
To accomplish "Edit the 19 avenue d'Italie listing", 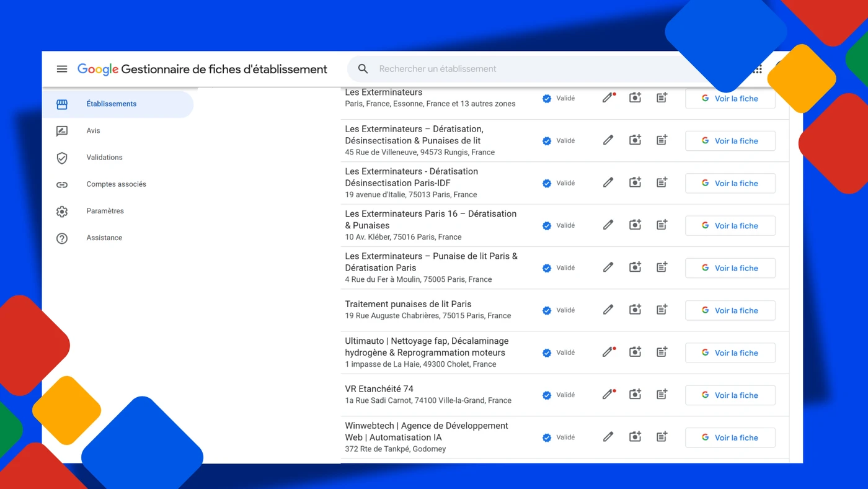I will click(x=608, y=182).
